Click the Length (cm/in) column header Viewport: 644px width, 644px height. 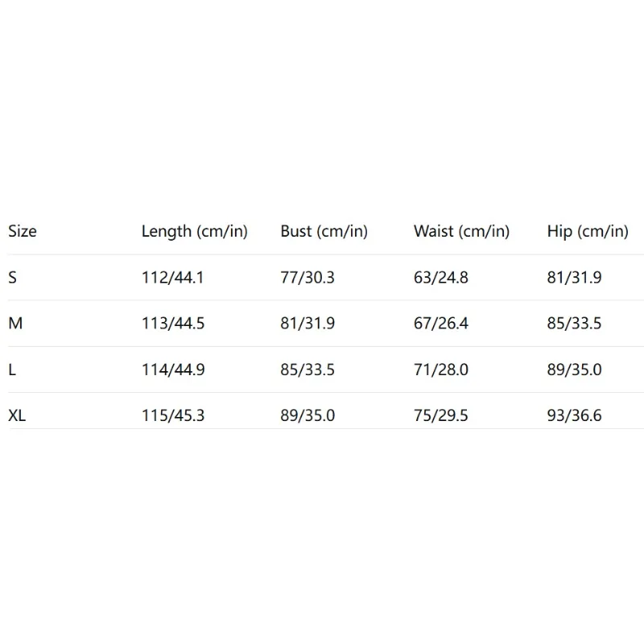(x=195, y=232)
